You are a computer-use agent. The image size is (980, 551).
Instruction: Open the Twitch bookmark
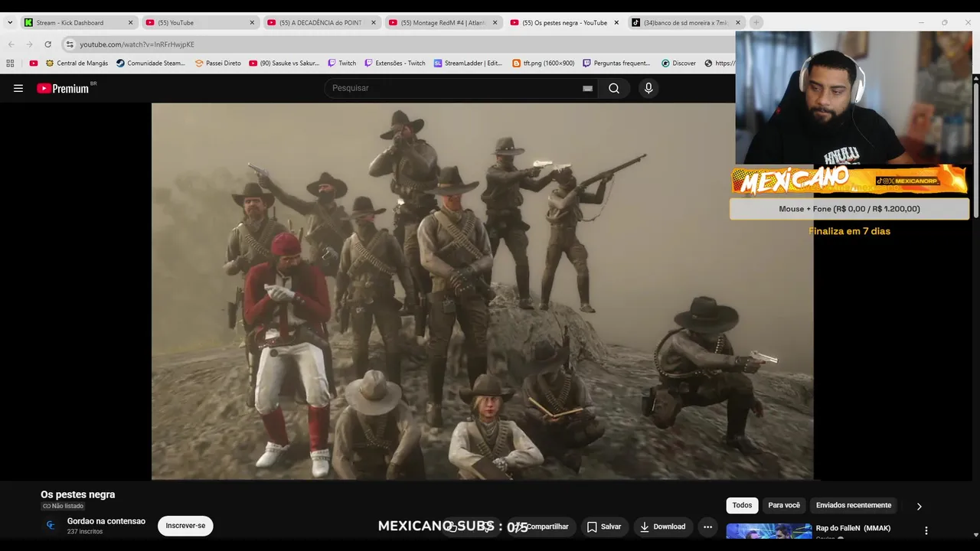pyautogui.click(x=341, y=64)
